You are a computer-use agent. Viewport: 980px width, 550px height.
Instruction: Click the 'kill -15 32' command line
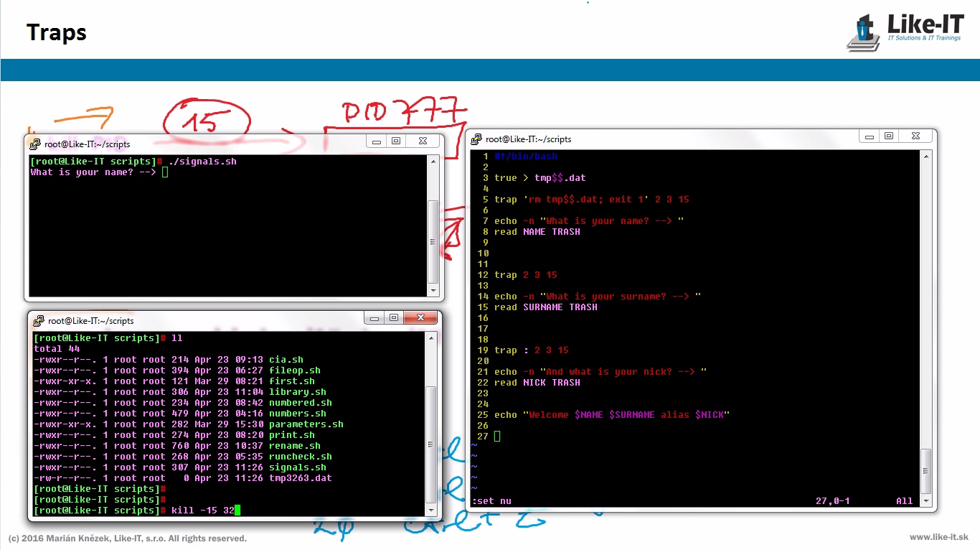(204, 511)
